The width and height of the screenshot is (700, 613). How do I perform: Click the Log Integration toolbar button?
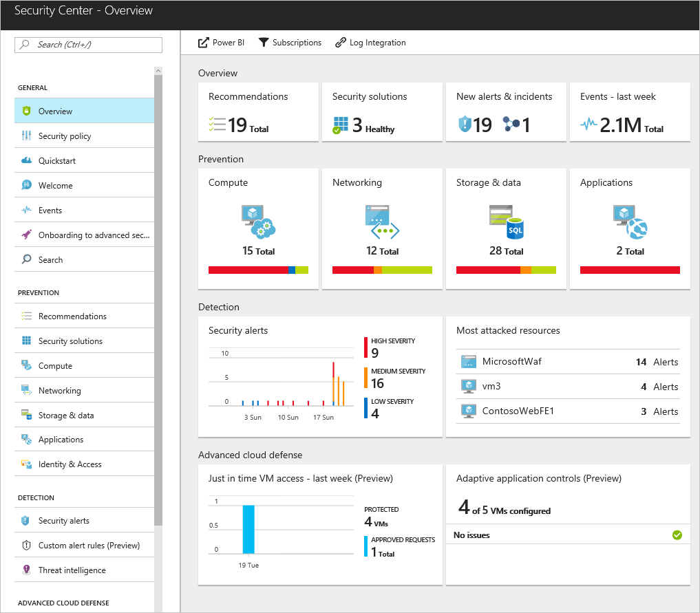tap(370, 43)
